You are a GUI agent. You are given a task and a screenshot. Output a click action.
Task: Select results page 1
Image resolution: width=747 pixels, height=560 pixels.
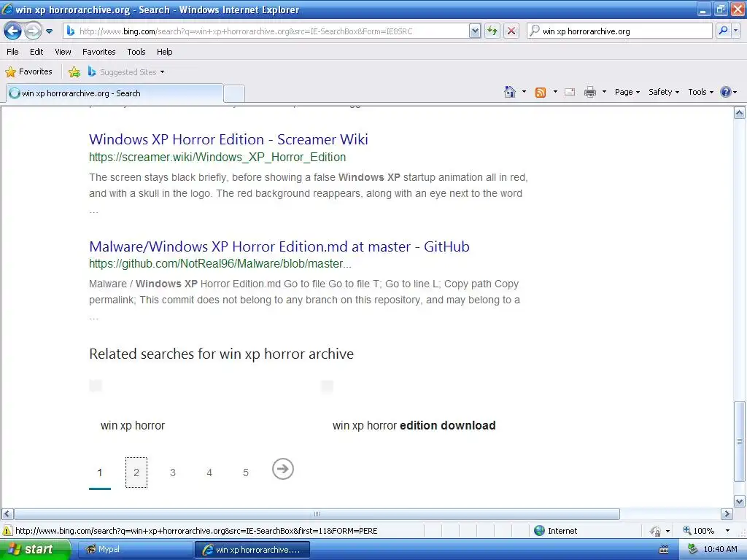(x=99, y=472)
